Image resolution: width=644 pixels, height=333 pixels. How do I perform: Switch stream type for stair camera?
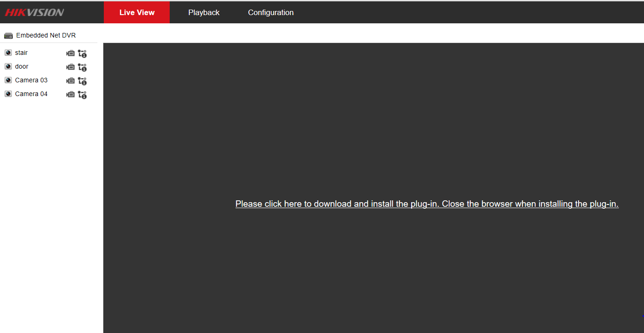tap(82, 54)
